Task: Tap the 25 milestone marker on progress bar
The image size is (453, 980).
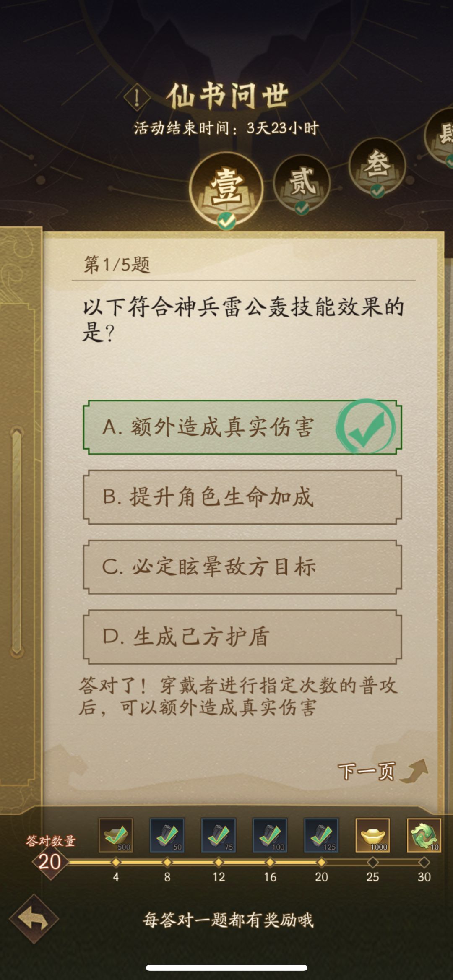Action: point(372,862)
